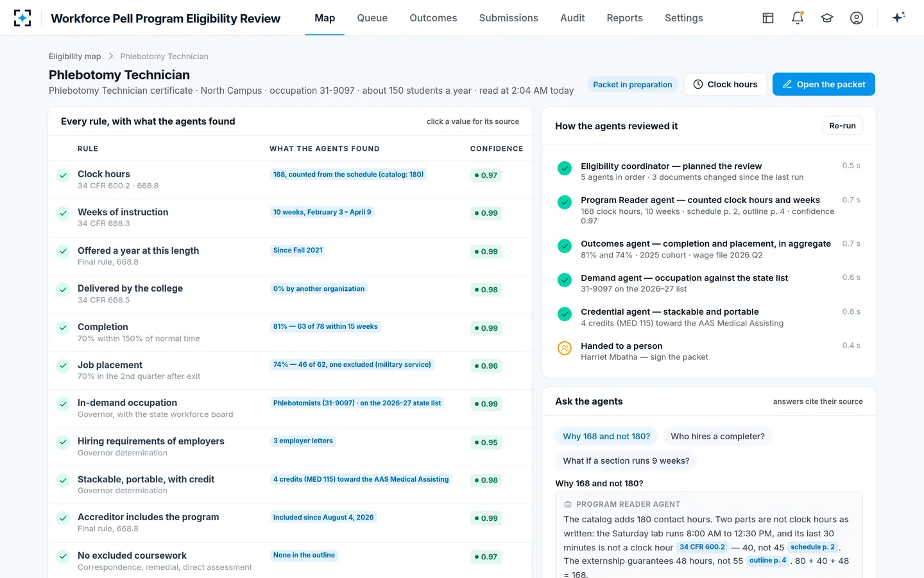Open the Submissions tab
The height and width of the screenshot is (578, 924).
click(x=509, y=18)
